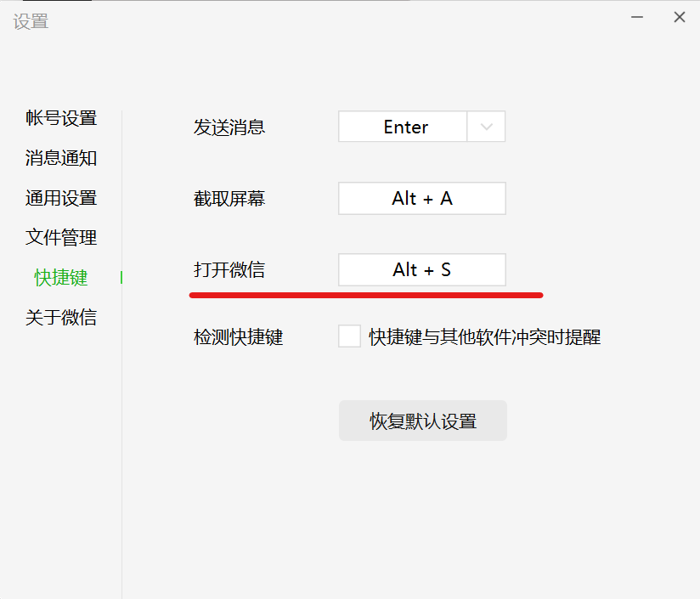This screenshot has height=599, width=700.
Task: Select the 文件管理 section
Action: (61, 237)
